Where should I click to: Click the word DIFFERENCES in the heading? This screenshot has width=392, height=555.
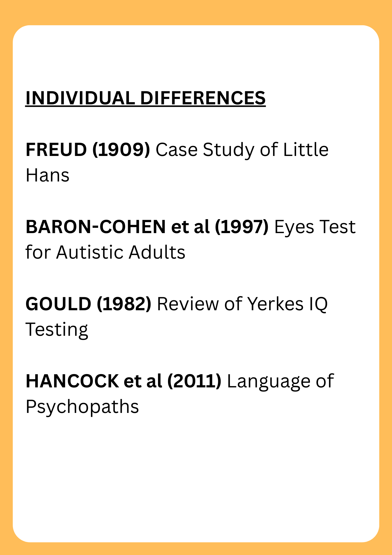tap(203, 98)
